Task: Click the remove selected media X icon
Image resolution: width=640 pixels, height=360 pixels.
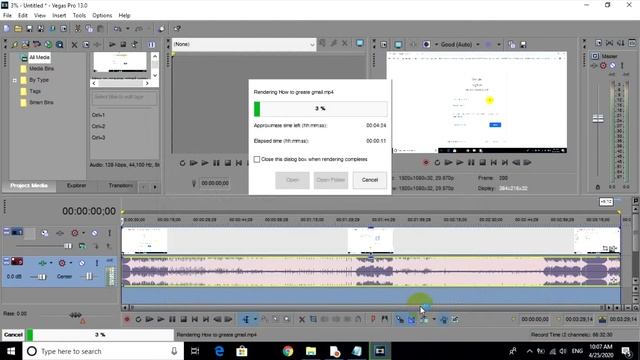Action: click(74, 44)
